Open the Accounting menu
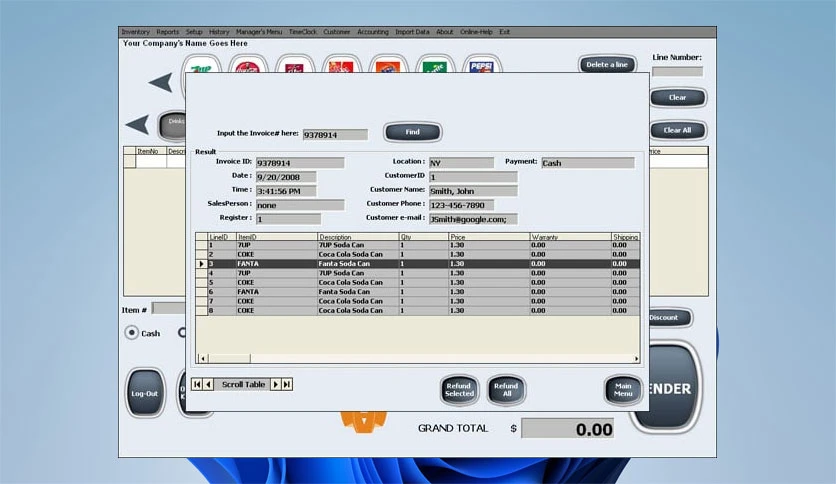The width and height of the screenshot is (836, 484). [373, 32]
